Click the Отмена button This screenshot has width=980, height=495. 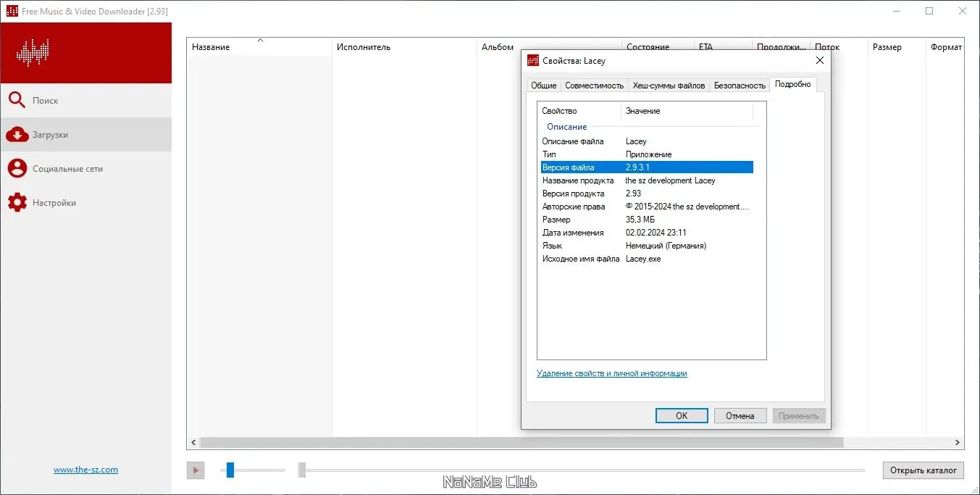pyautogui.click(x=740, y=416)
